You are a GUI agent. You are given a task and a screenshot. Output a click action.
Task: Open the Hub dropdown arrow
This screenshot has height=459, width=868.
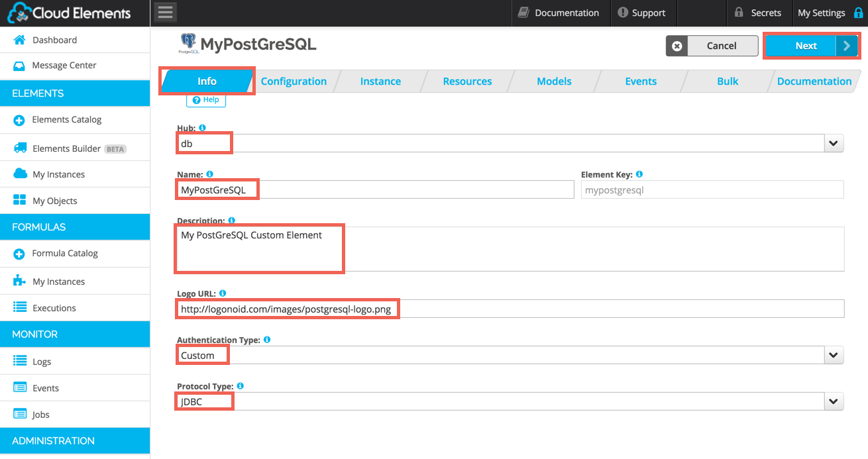coord(834,143)
